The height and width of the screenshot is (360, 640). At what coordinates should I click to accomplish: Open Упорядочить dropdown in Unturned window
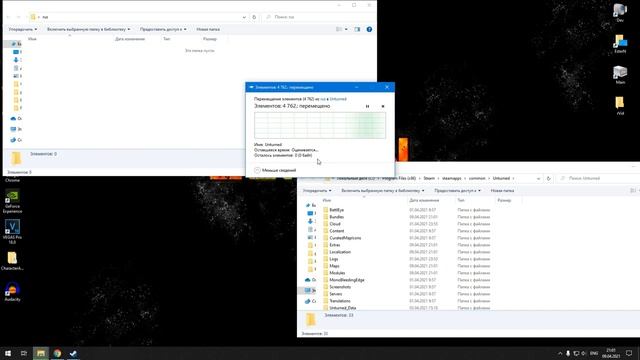(x=317, y=191)
